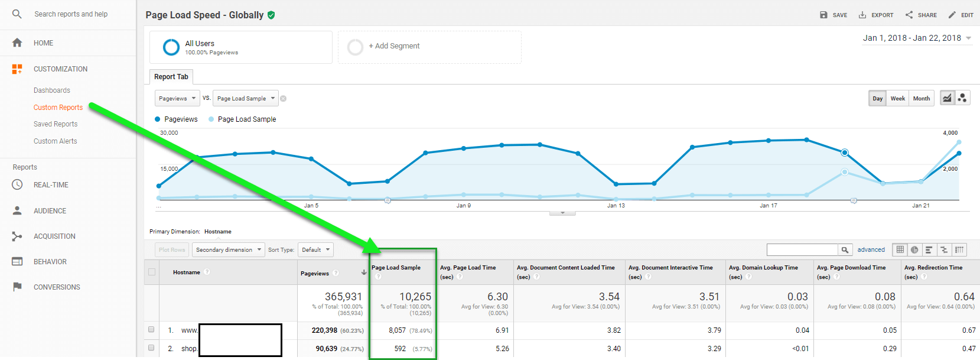Select the Percentage pie chart view icon
Viewport: 980px width, 360px height.
pyautogui.click(x=914, y=249)
